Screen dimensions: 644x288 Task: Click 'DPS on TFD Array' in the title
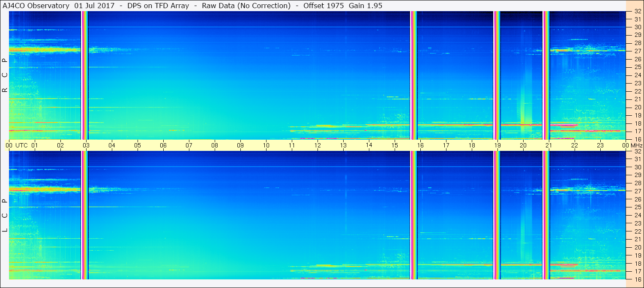click(158, 6)
